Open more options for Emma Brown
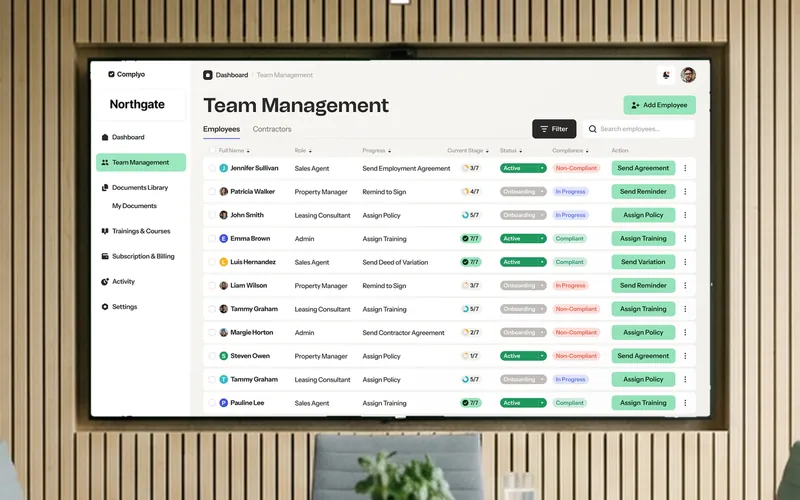Image resolution: width=800 pixels, height=500 pixels. (685, 238)
